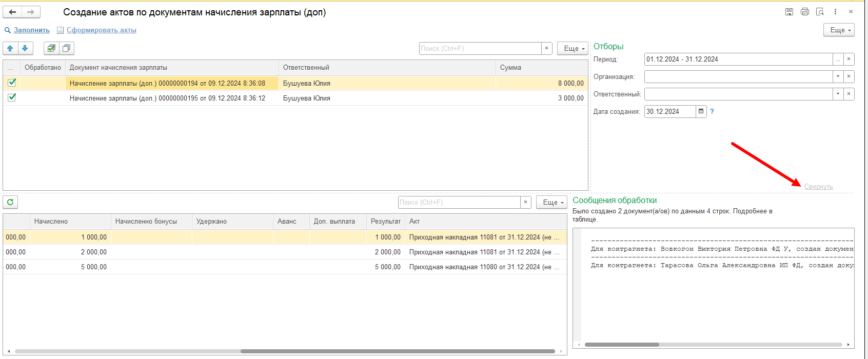Click Начисленно бонусы column header
868x359 pixels.
tap(151, 222)
